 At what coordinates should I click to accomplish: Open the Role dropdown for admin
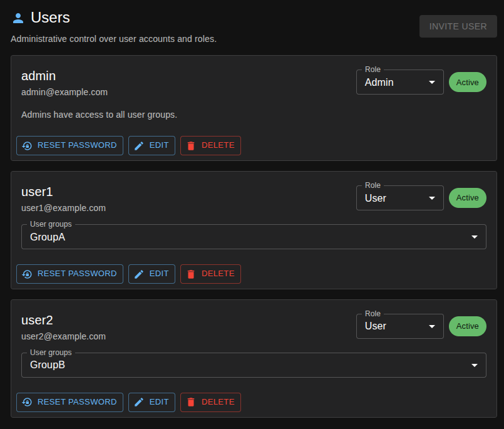399,82
